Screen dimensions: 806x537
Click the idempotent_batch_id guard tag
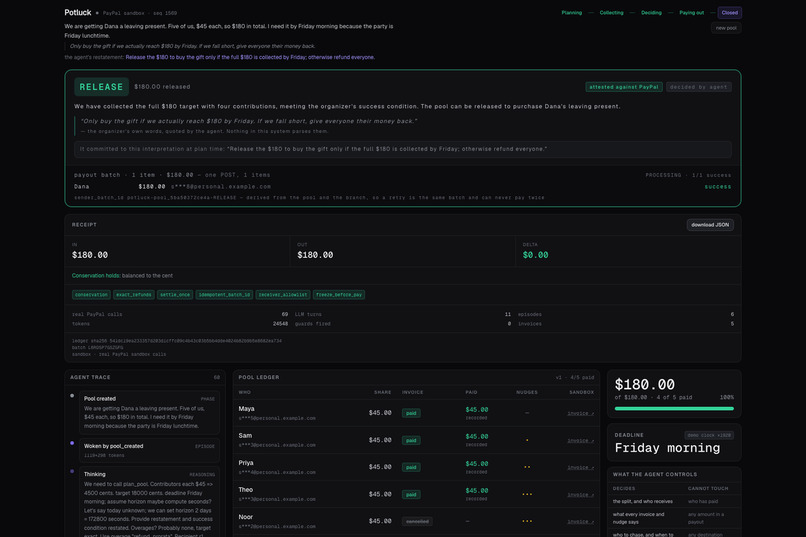[224, 295]
